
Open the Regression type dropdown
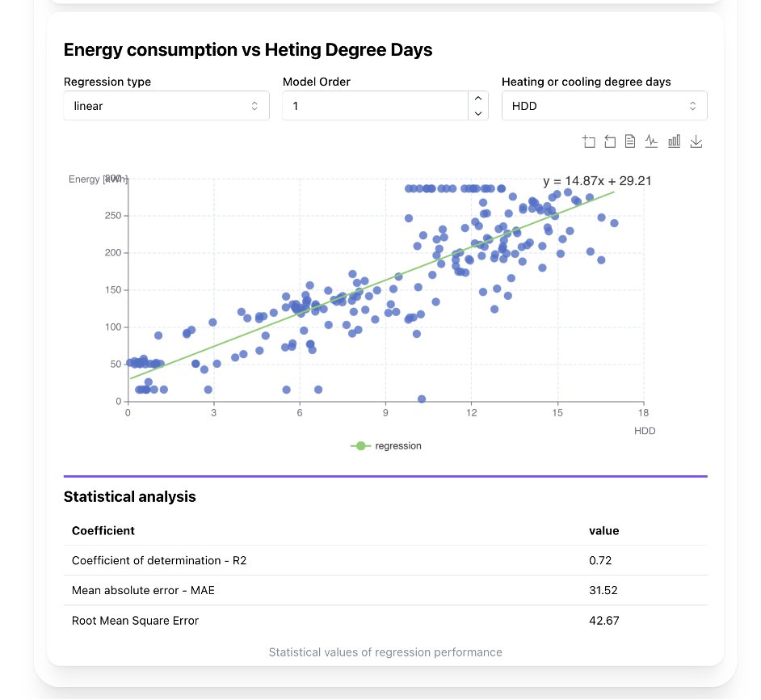[x=166, y=105]
